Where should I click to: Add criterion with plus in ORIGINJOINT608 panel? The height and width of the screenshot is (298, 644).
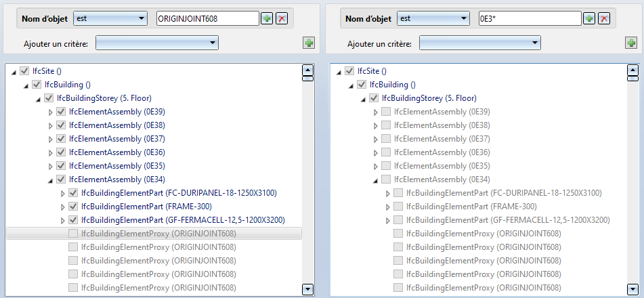click(x=309, y=43)
